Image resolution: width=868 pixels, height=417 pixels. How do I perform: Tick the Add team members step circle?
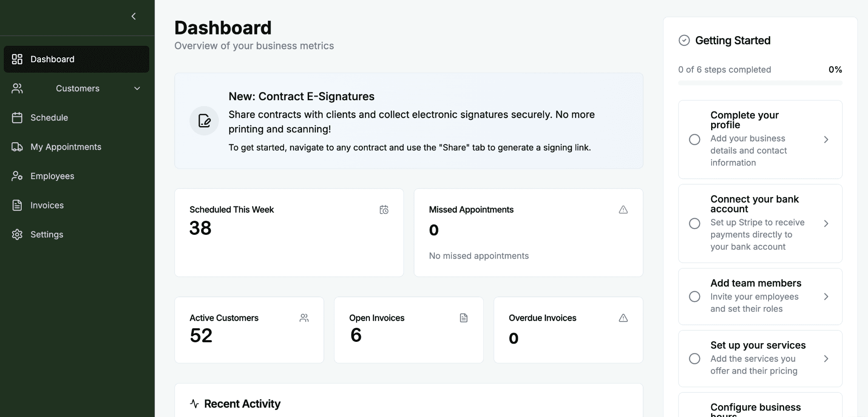695,296
